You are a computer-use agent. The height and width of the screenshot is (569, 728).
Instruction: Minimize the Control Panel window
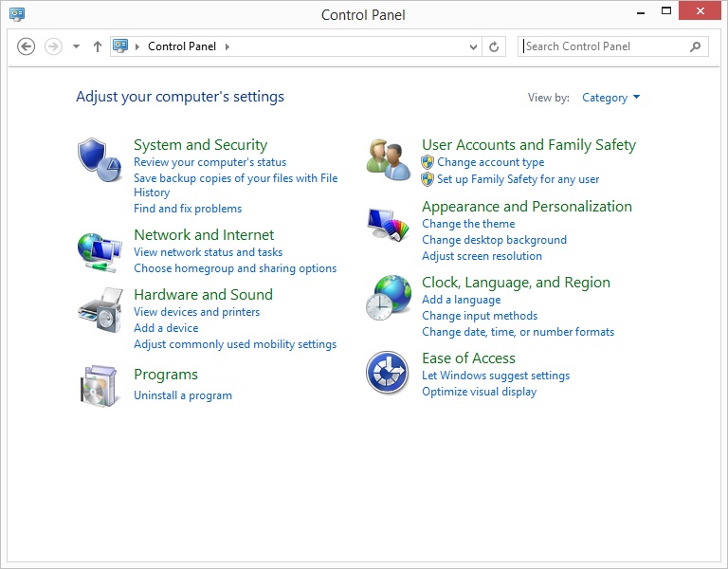point(641,12)
